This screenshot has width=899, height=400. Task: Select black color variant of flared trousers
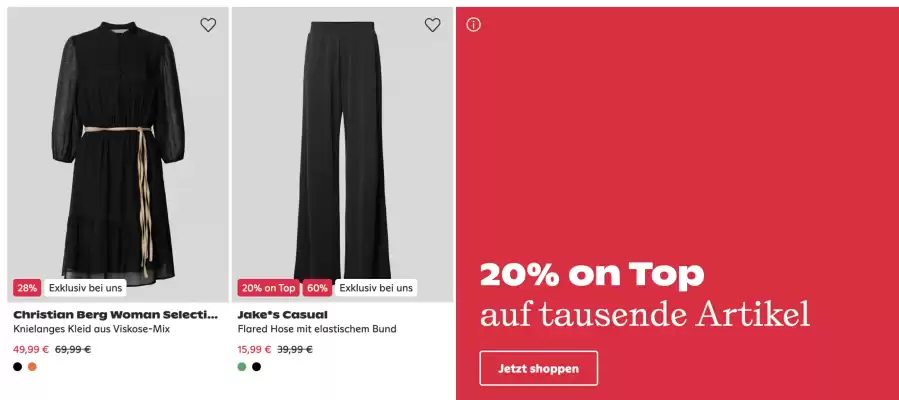pyautogui.click(x=256, y=367)
